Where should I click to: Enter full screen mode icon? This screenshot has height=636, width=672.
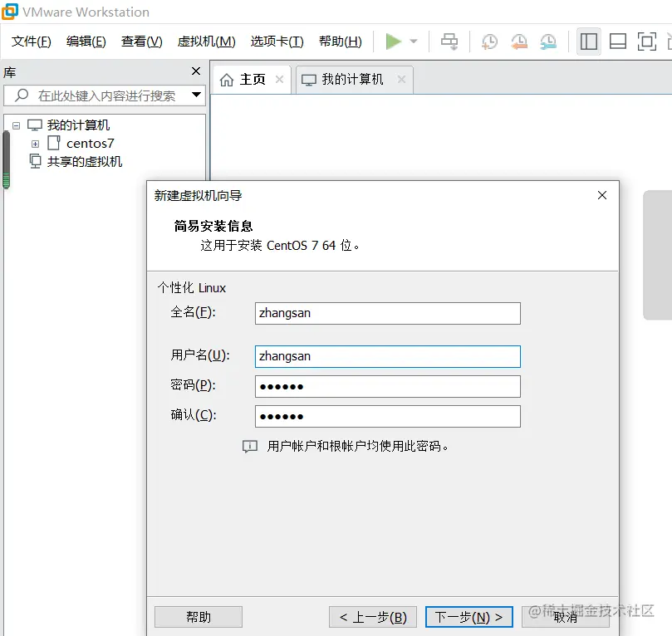click(647, 42)
